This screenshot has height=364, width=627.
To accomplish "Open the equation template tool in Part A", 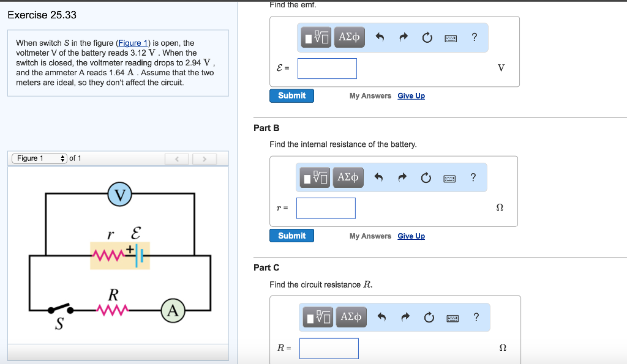I will 314,37.
